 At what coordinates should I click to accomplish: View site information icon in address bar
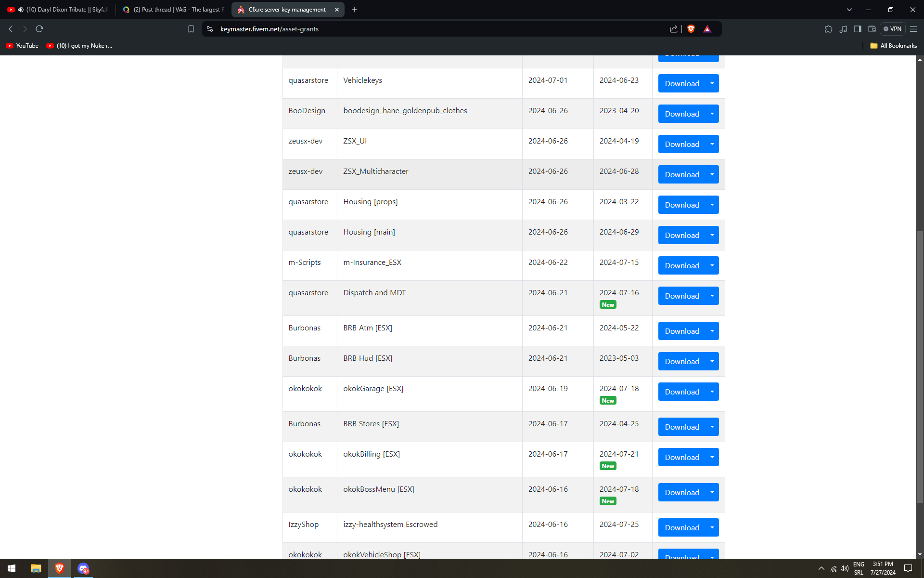click(210, 29)
